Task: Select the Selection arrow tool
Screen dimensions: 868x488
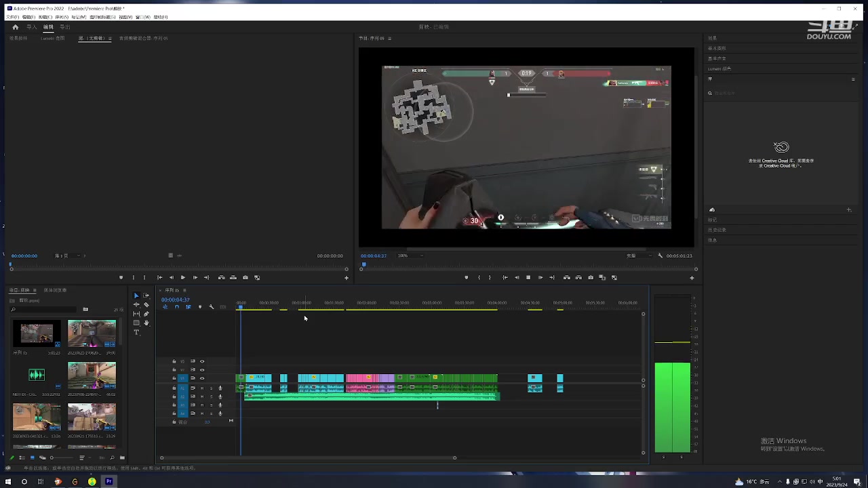Action: point(136,296)
